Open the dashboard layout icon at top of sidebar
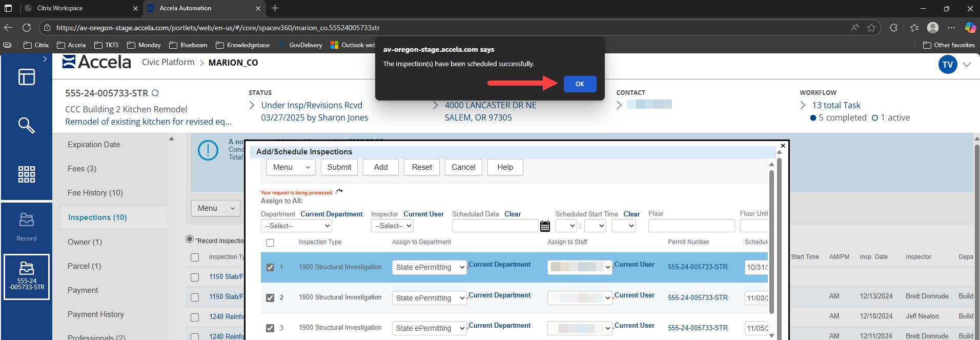Viewport: 980px width, 340px height. [x=26, y=77]
